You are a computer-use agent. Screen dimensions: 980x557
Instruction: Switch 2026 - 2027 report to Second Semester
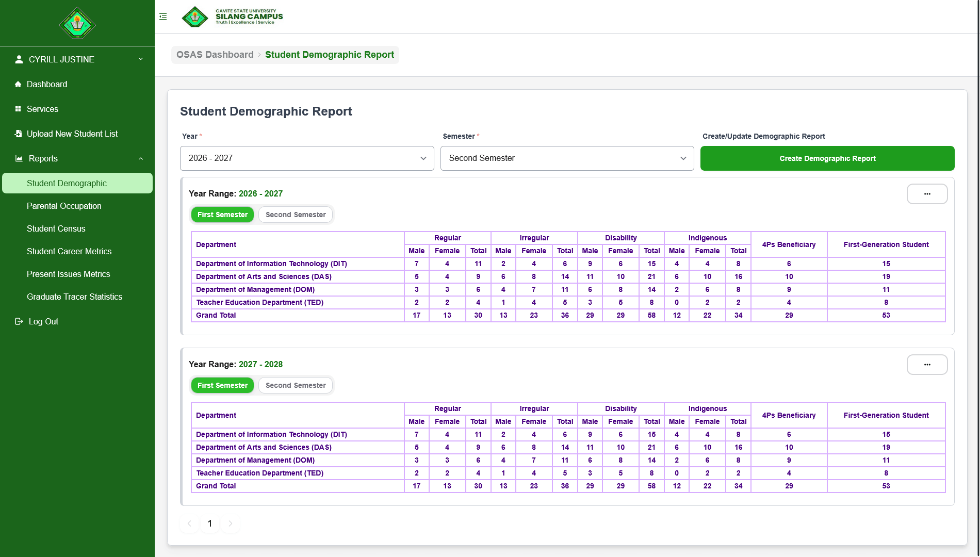pyautogui.click(x=296, y=215)
